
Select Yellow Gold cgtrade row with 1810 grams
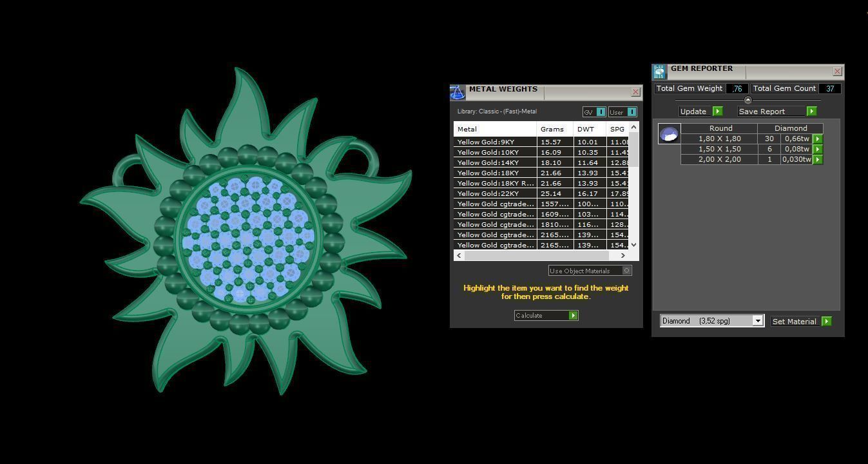pos(541,224)
